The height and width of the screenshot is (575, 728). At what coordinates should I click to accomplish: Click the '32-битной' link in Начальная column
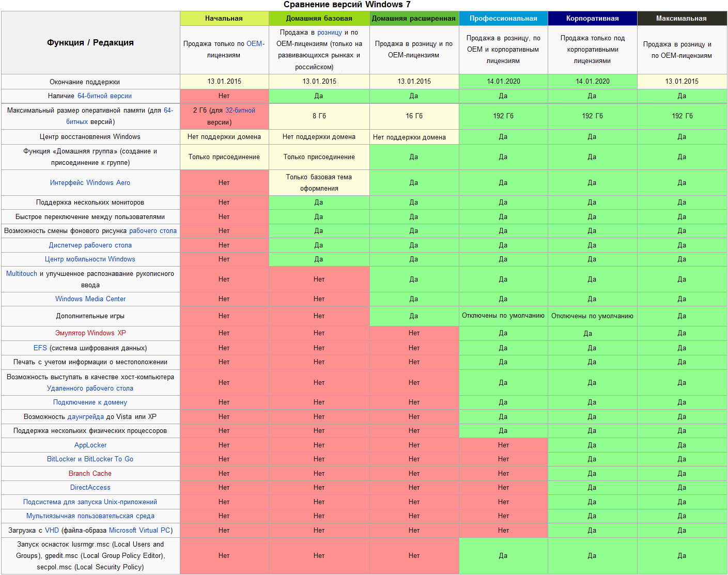point(240,111)
